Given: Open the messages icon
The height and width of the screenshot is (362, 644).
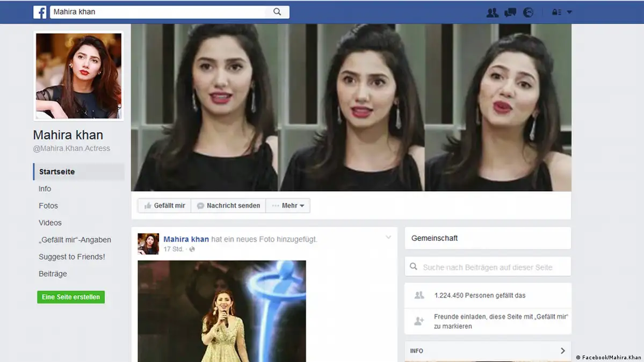Looking at the screenshot, I should pyautogui.click(x=510, y=12).
